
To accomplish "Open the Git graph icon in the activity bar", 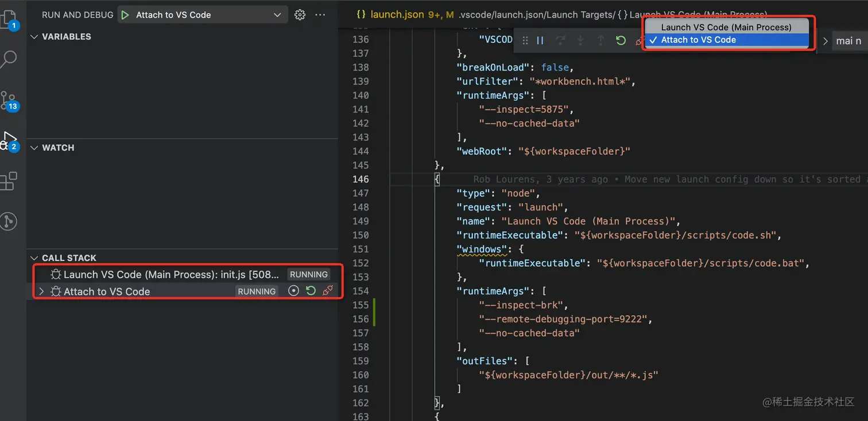I will (9, 221).
